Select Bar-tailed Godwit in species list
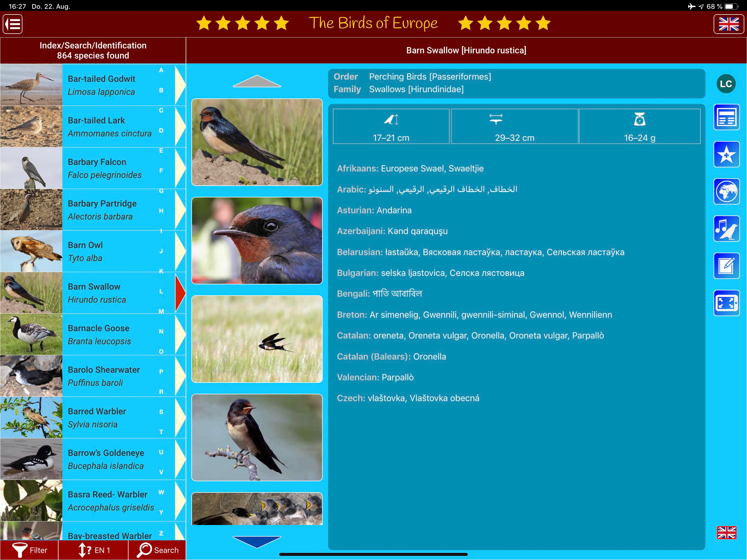 click(93, 85)
